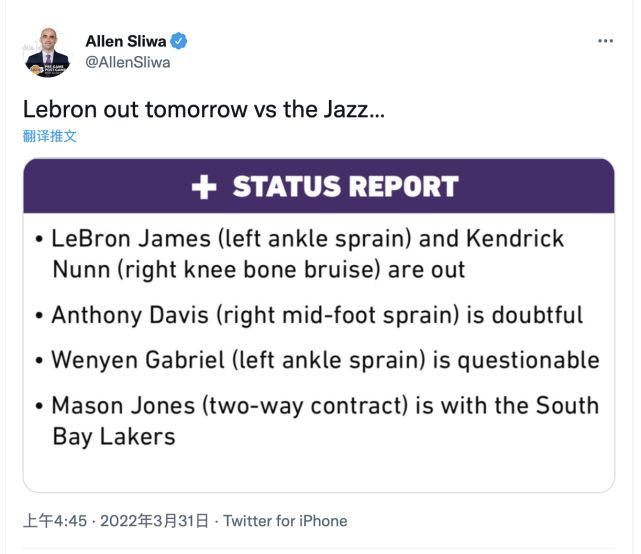641x554 pixels.
Task: Open the image via blank area below list
Action: 320,472
